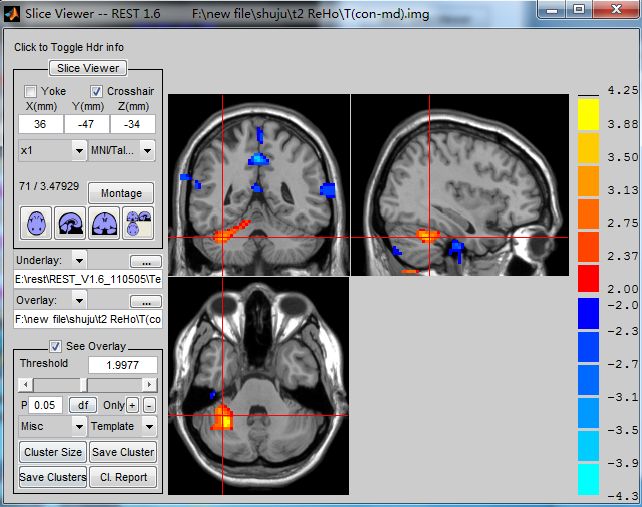Click the X(mm) coordinate field
The width and height of the screenshot is (642, 507).
pos(41,124)
